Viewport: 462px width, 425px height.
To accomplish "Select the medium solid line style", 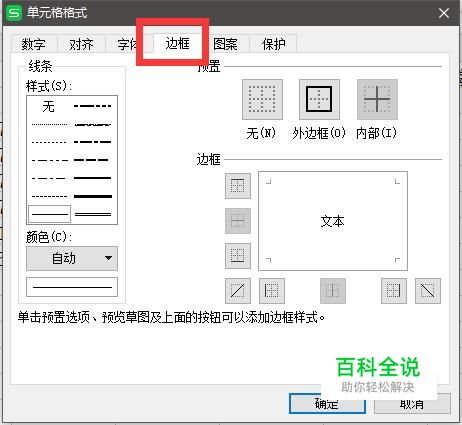I will pos(93,178).
